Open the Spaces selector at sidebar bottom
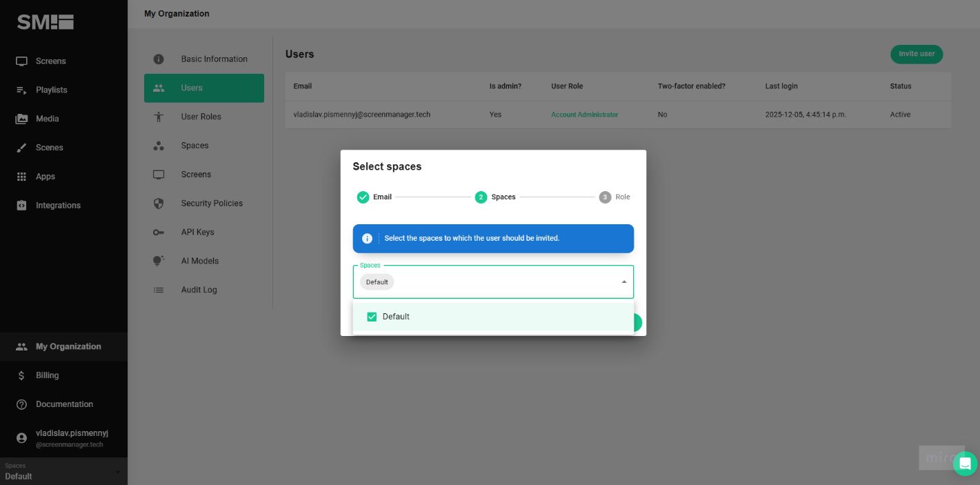 tap(63, 471)
